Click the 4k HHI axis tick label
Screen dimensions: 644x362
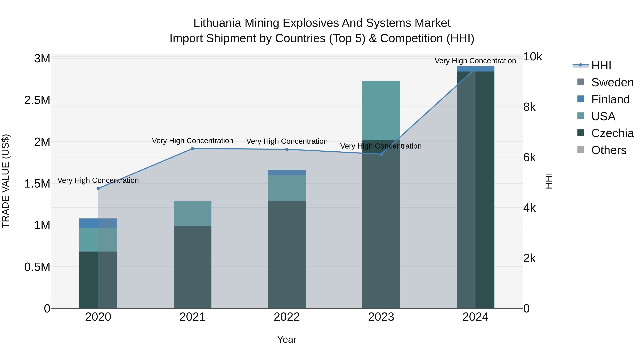530,208
